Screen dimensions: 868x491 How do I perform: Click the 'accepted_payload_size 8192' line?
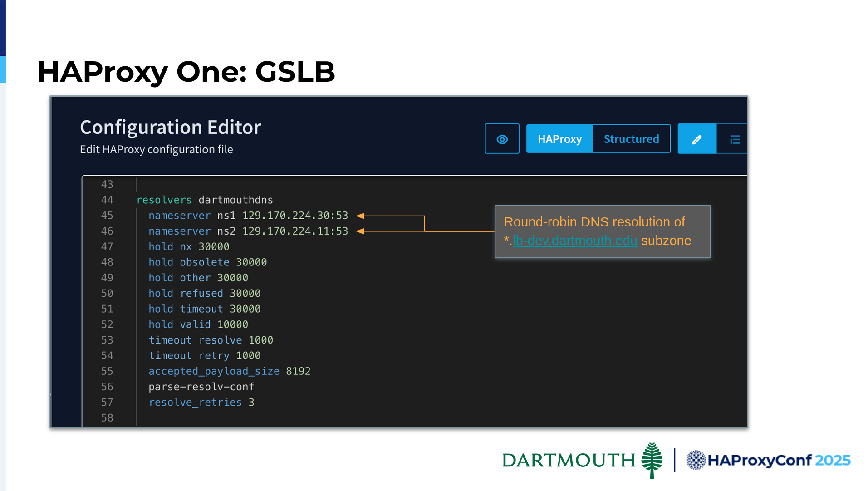pos(230,371)
